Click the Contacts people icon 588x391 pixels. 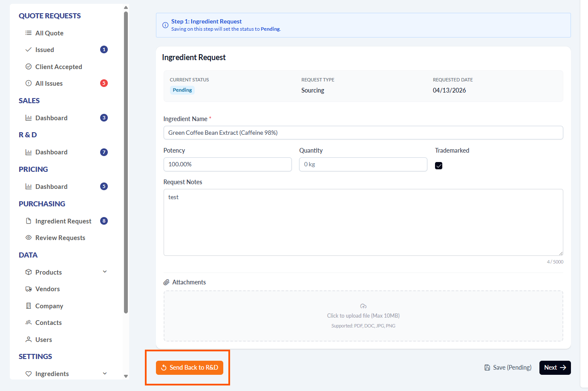pyautogui.click(x=29, y=322)
